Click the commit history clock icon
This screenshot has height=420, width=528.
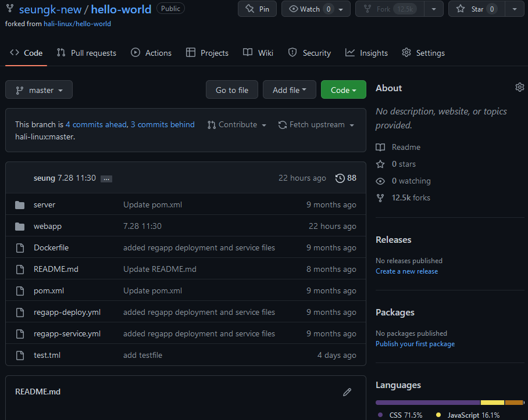(x=340, y=178)
